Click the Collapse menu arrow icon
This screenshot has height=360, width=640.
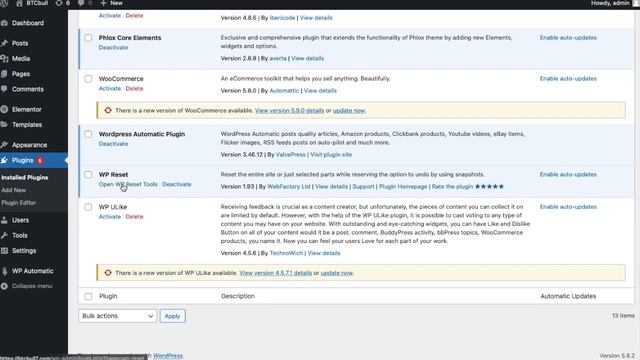(4, 286)
